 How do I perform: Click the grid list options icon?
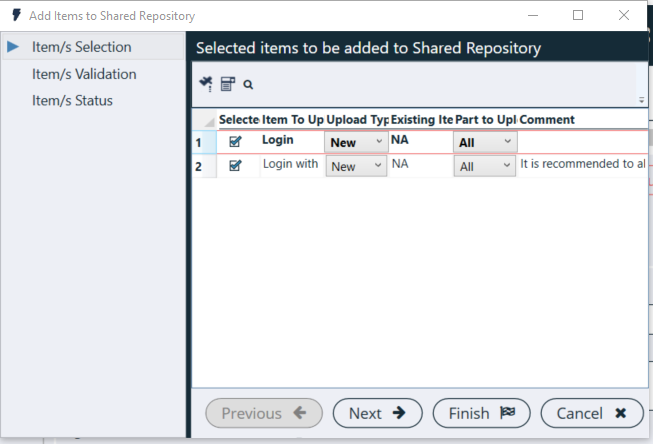[227, 85]
